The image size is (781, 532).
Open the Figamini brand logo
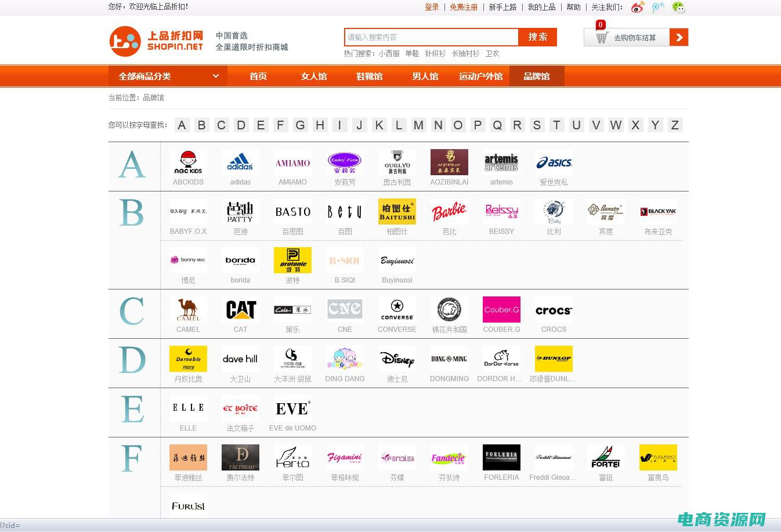[345, 458]
